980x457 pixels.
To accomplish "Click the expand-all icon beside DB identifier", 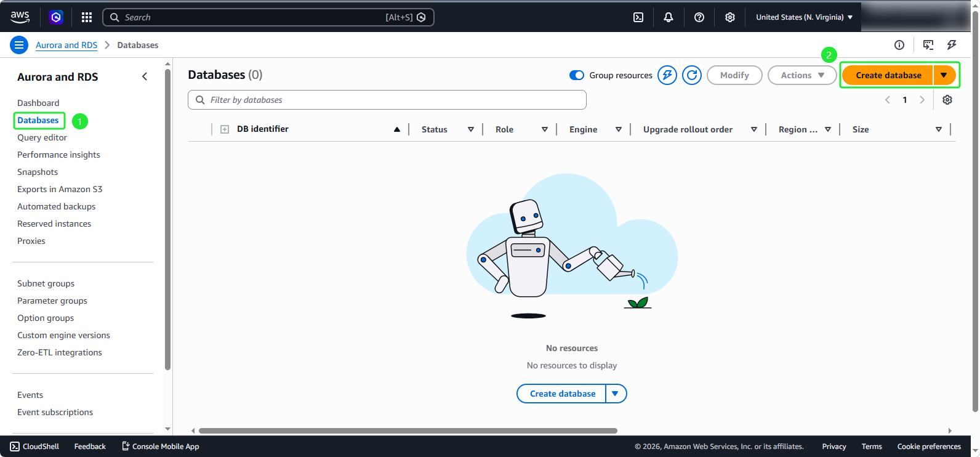I will tap(225, 129).
